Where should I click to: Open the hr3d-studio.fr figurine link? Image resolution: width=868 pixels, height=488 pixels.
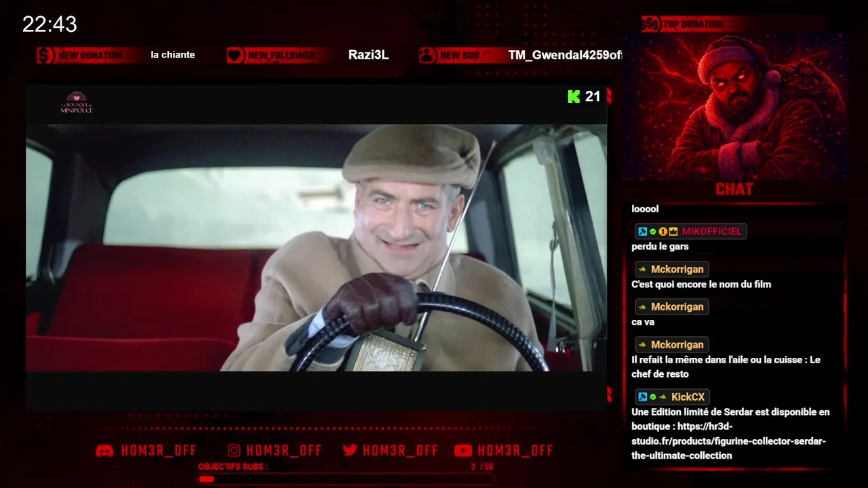(x=728, y=441)
